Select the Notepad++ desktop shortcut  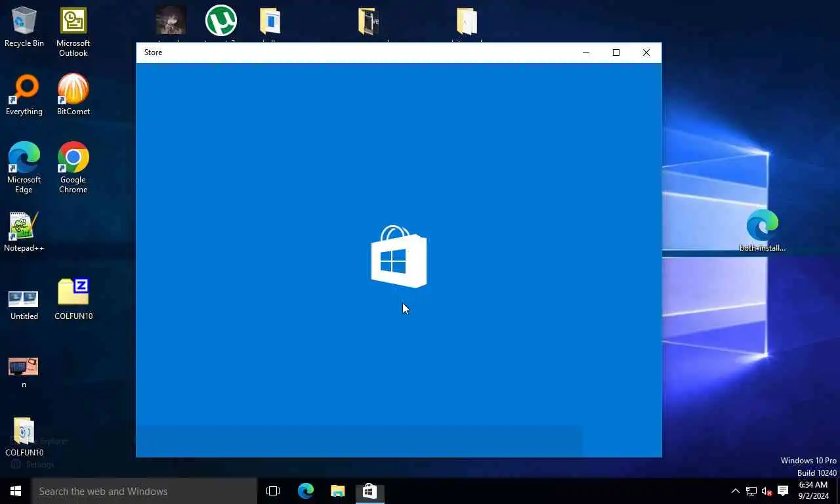(x=24, y=232)
